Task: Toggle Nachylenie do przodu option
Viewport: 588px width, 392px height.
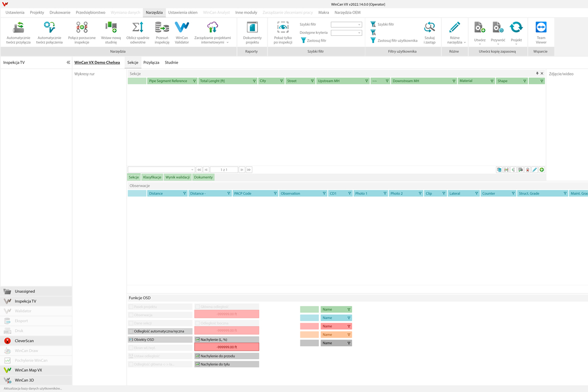Action: [x=226, y=356]
